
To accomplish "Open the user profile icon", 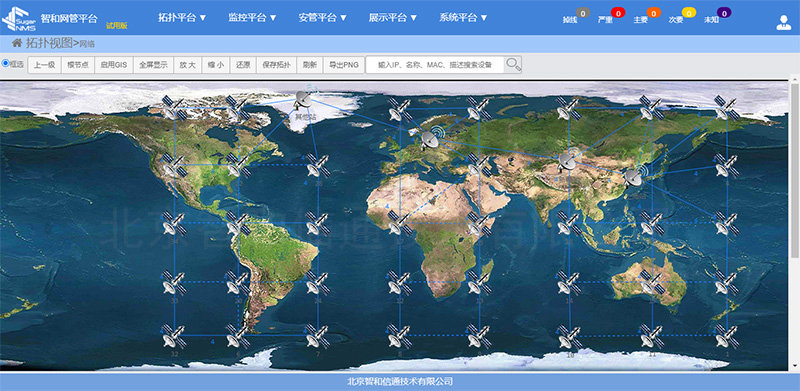I will [783, 22].
